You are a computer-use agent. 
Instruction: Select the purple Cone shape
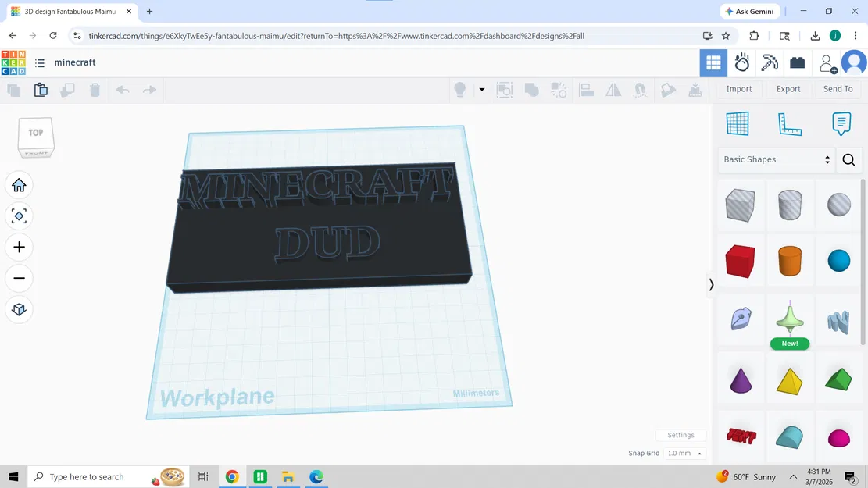740,381
